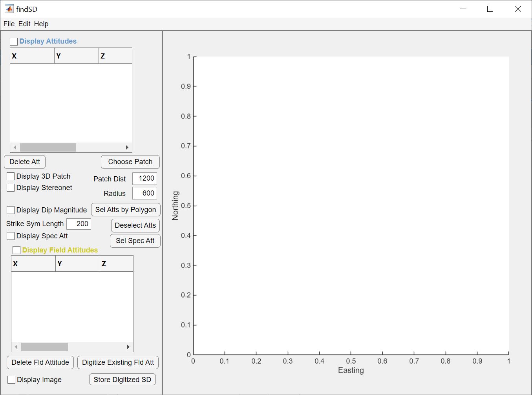Enable Display Dip Magnitude checkbox
The height and width of the screenshot is (395, 532).
11,210
